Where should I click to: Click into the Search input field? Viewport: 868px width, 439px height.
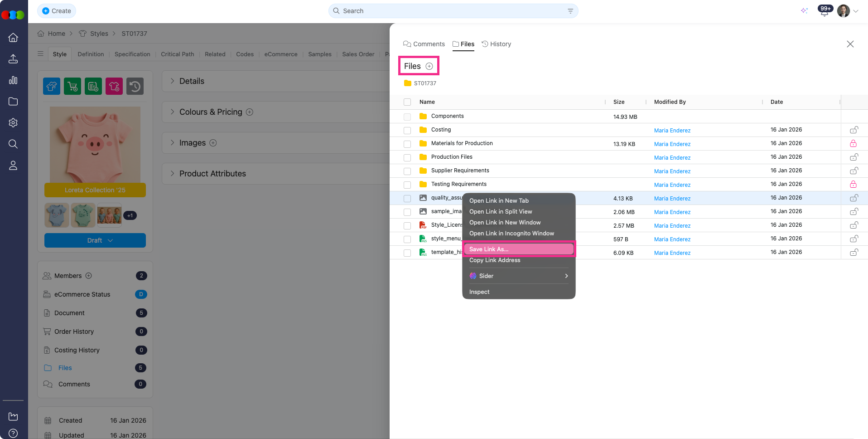pos(453,11)
